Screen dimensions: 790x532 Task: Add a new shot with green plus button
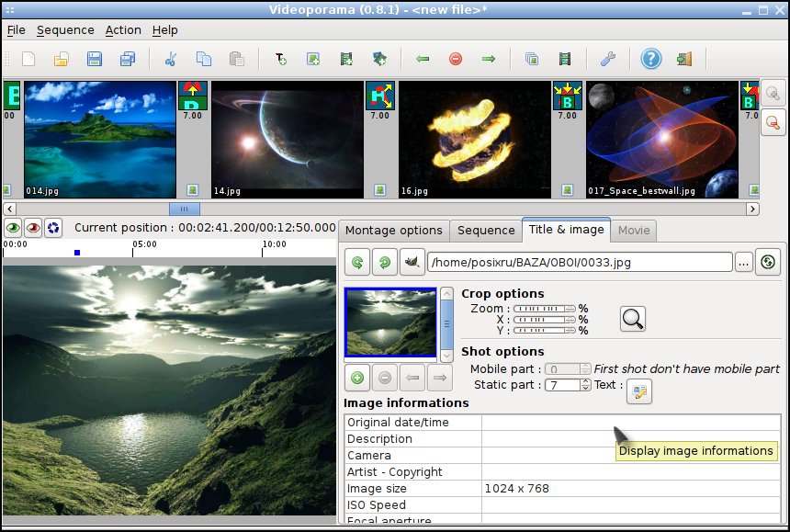pos(357,378)
